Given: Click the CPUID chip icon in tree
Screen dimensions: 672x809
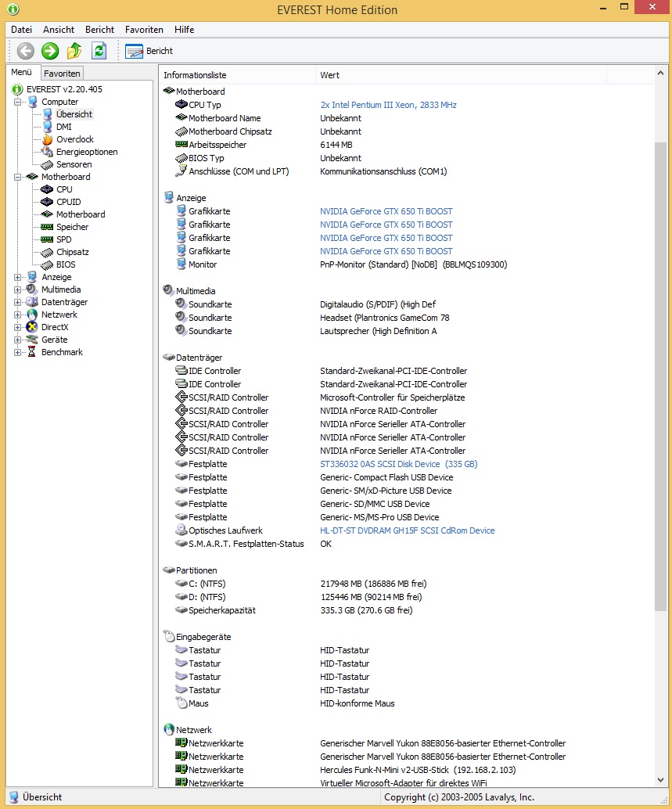Looking at the screenshot, I should (47, 202).
